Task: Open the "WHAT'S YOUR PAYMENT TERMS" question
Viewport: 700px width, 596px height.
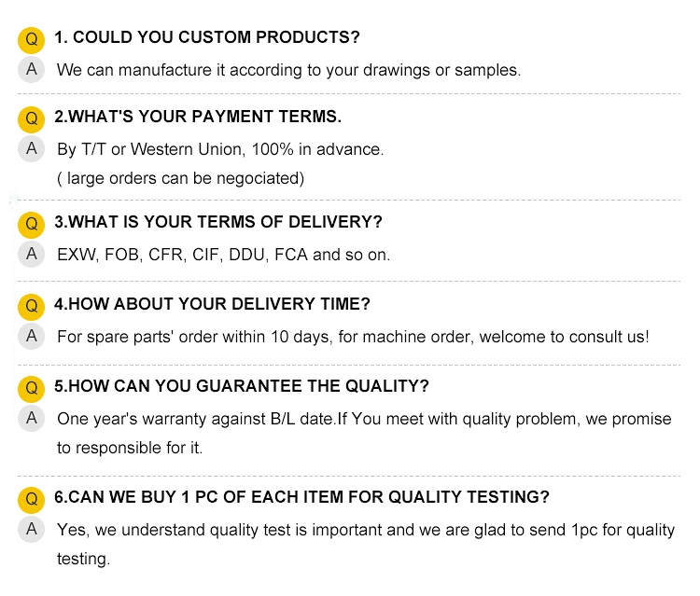Action: click(198, 118)
